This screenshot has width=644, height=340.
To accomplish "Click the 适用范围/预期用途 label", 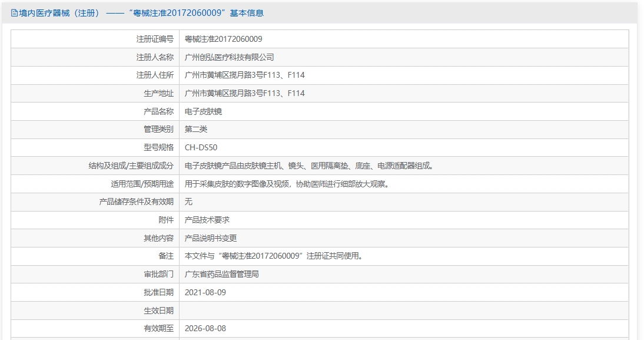I will (x=142, y=184).
